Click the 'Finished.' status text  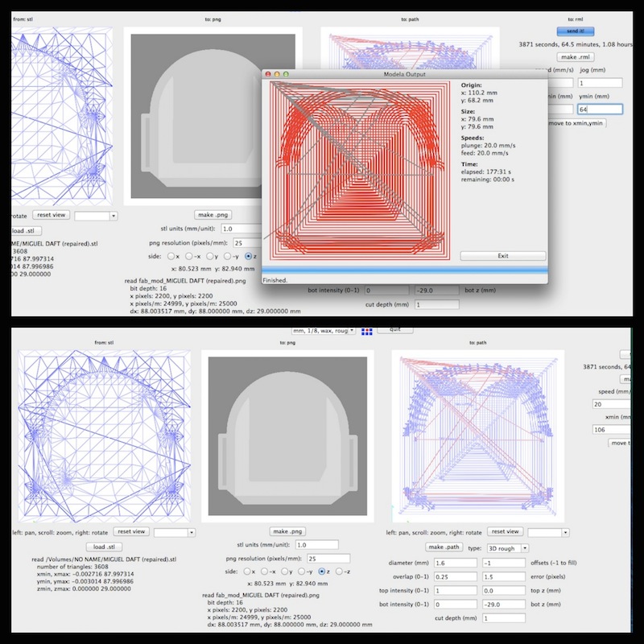[275, 280]
